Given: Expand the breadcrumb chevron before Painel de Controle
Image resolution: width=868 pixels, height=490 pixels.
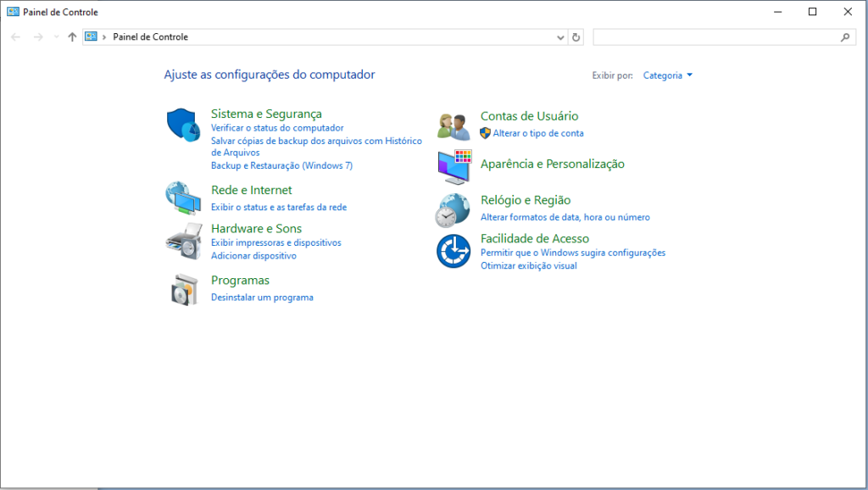Looking at the screenshot, I should tap(104, 37).
